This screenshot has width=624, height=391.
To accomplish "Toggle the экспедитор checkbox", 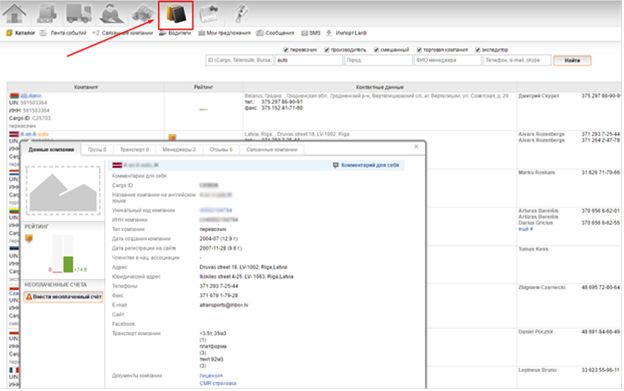I will pyautogui.click(x=478, y=50).
